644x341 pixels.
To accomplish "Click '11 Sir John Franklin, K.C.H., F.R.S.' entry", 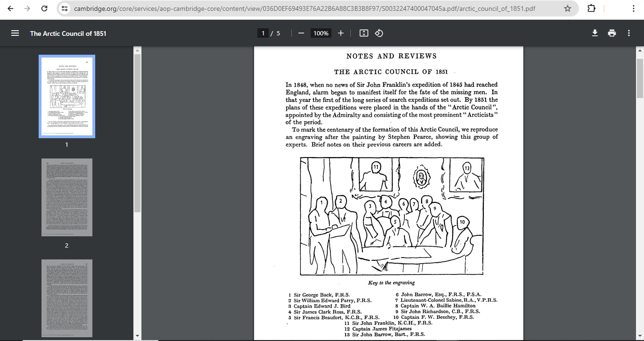I will pyautogui.click(x=388, y=323).
